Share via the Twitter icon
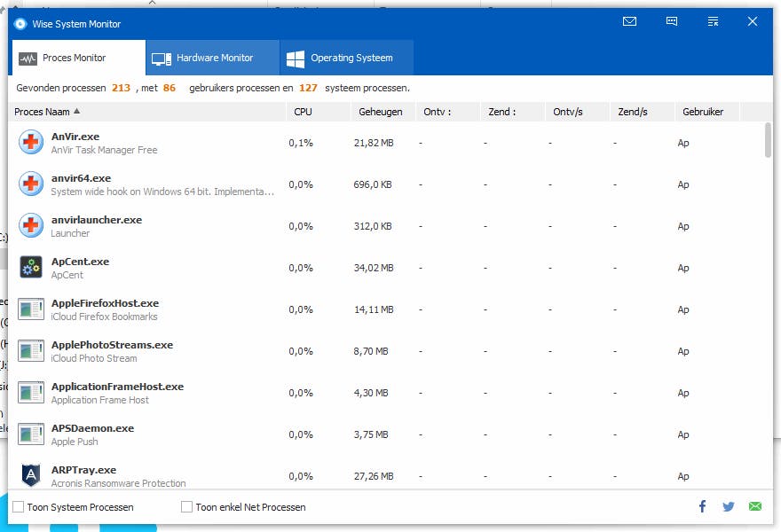The width and height of the screenshot is (781, 532). 729,506
